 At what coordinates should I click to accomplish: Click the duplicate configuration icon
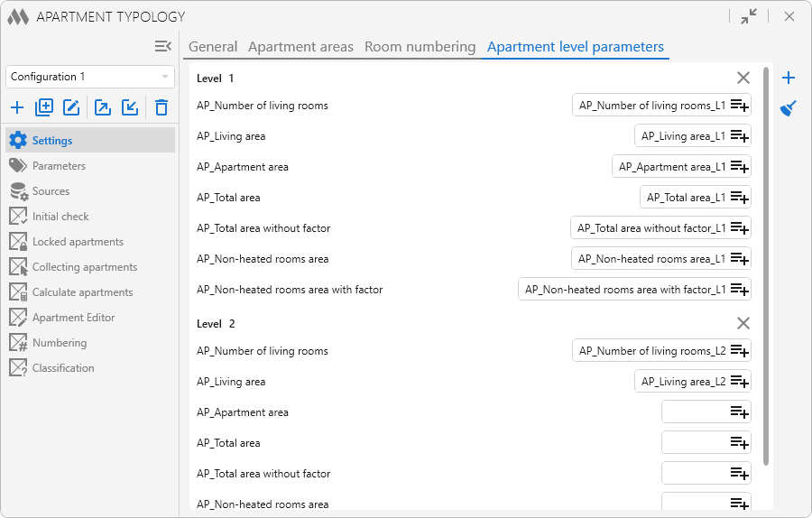pyautogui.click(x=44, y=108)
